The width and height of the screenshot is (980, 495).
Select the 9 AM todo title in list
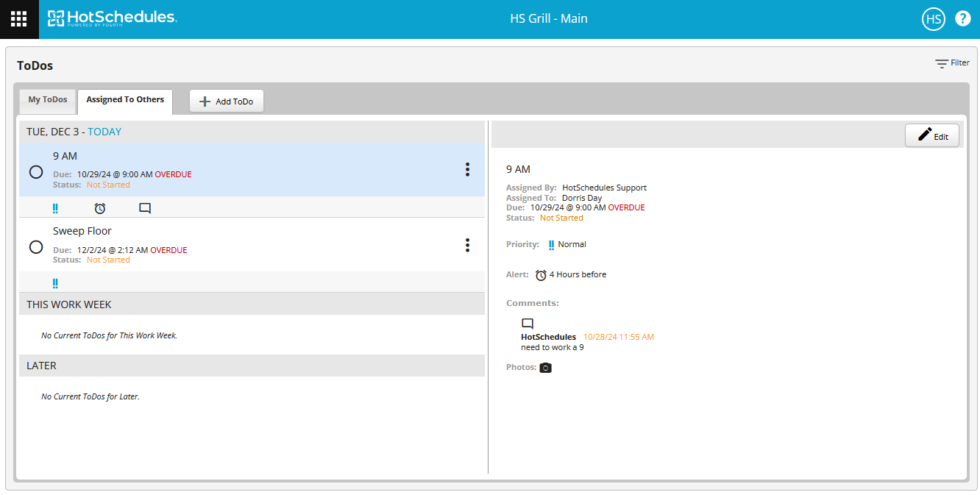(x=65, y=156)
